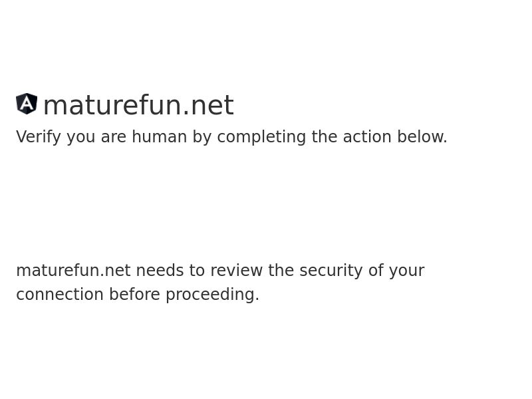Click the 'connection before proceeding.' line

[138, 295]
